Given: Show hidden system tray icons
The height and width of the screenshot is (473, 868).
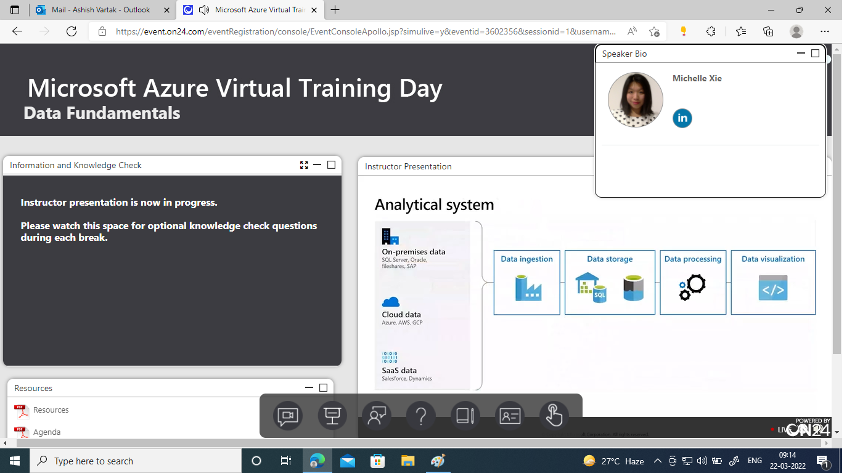Looking at the screenshot, I should pos(658,461).
